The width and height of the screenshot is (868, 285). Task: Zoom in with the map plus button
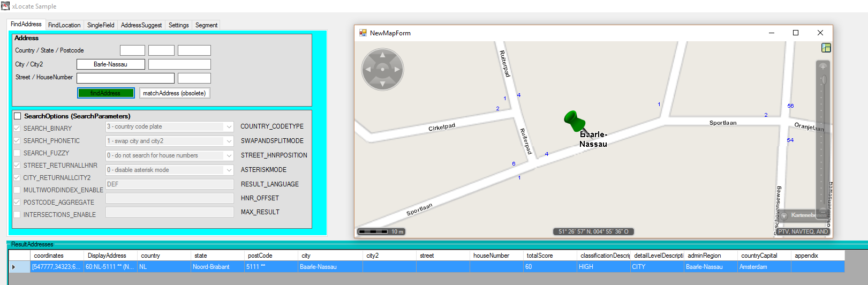[823, 66]
